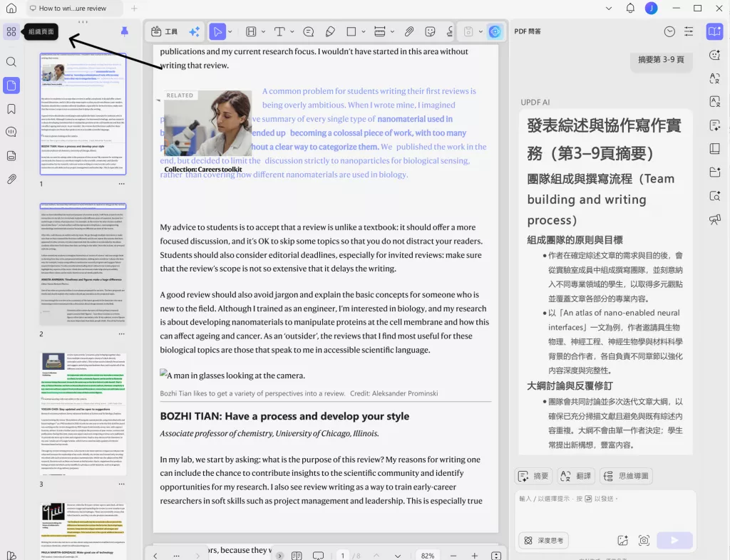Select the page thumbnails panel icon
The image size is (730, 560).
coord(11,85)
